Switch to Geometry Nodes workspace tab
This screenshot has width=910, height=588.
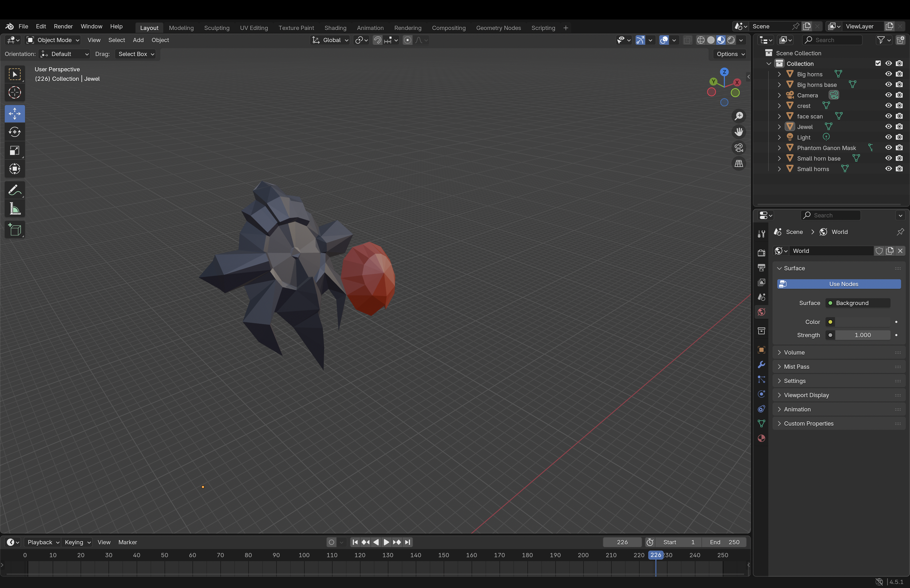[498, 28]
